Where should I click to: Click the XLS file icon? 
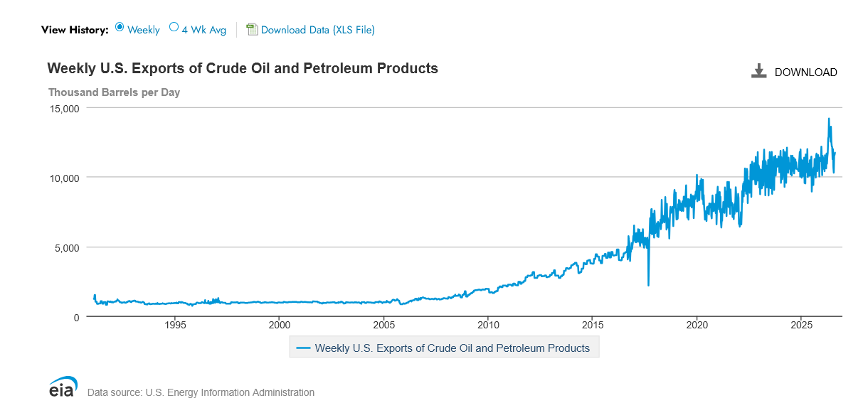[x=252, y=29]
